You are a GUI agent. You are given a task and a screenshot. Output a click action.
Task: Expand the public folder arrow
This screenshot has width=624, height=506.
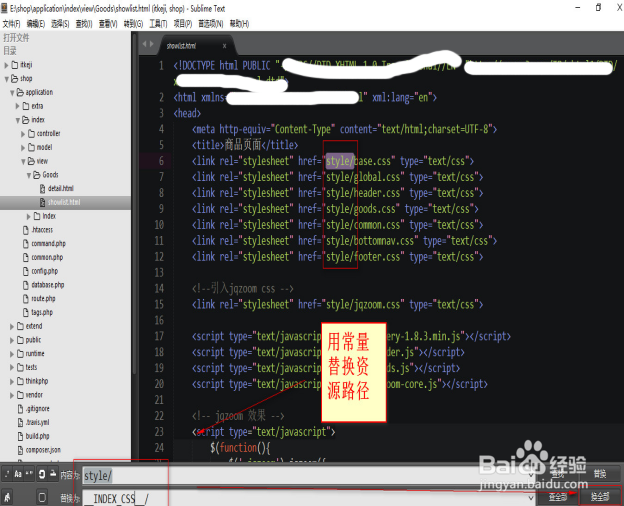click(12, 340)
